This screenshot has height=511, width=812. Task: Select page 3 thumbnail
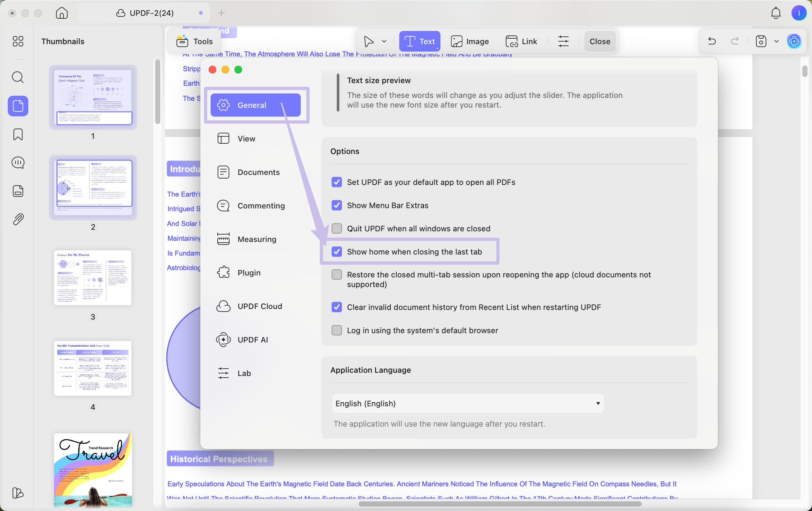[x=93, y=278]
